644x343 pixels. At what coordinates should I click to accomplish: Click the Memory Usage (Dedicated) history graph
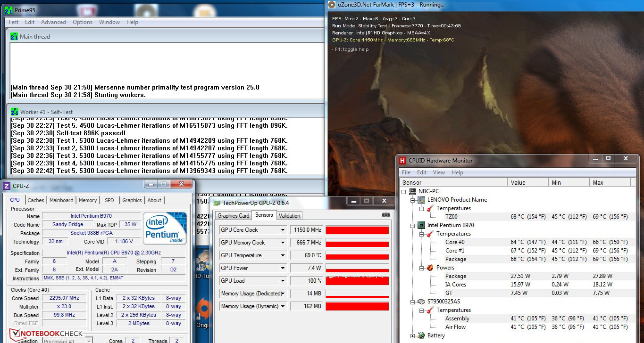click(x=357, y=294)
